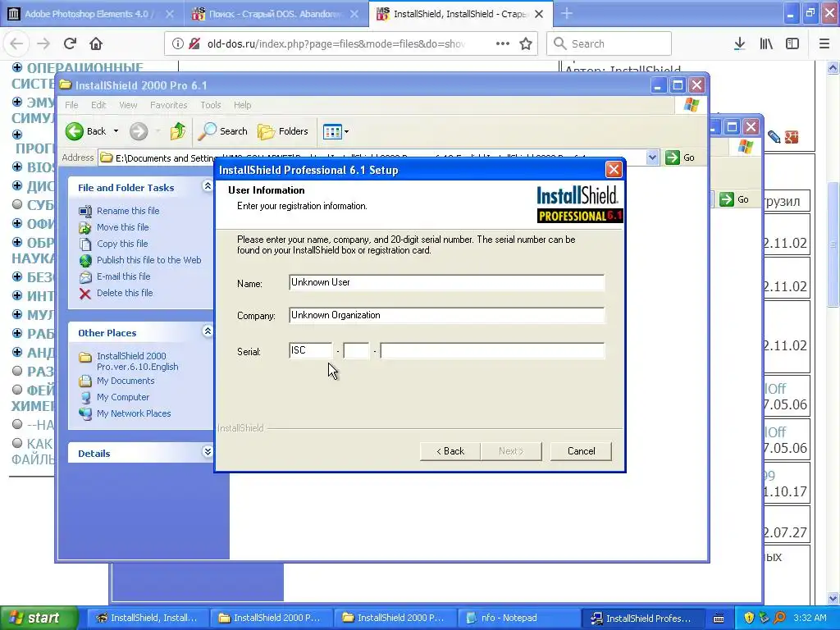Click the Company input field

(x=446, y=315)
